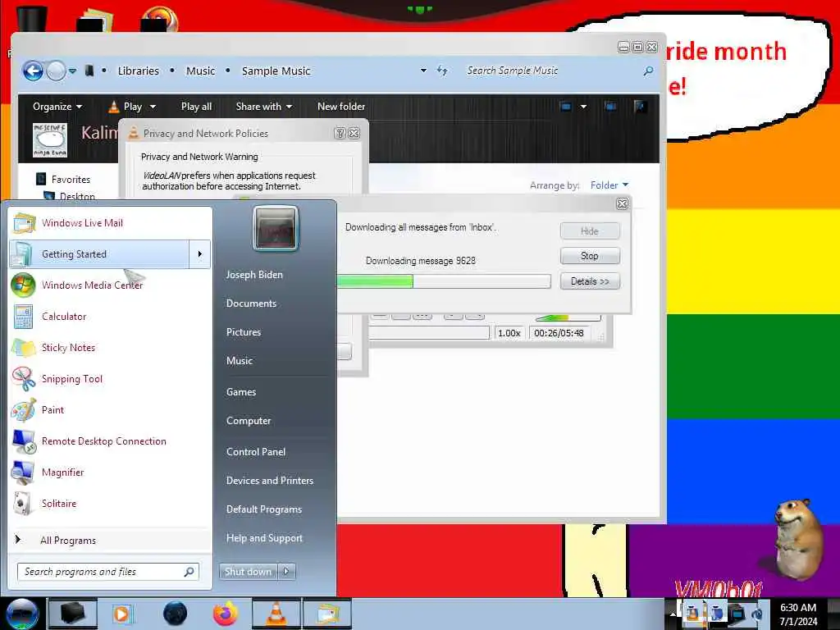Open the Organize dropdown in Explorer
Image resolution: width=840 pixels, height=630 pixels.
57,106
